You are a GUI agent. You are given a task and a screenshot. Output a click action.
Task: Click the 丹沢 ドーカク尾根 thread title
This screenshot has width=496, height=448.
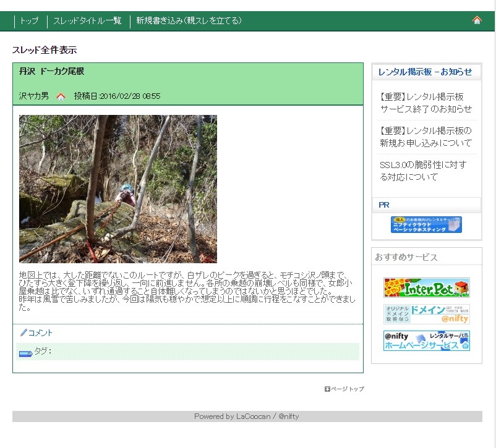tap(51, 72)
